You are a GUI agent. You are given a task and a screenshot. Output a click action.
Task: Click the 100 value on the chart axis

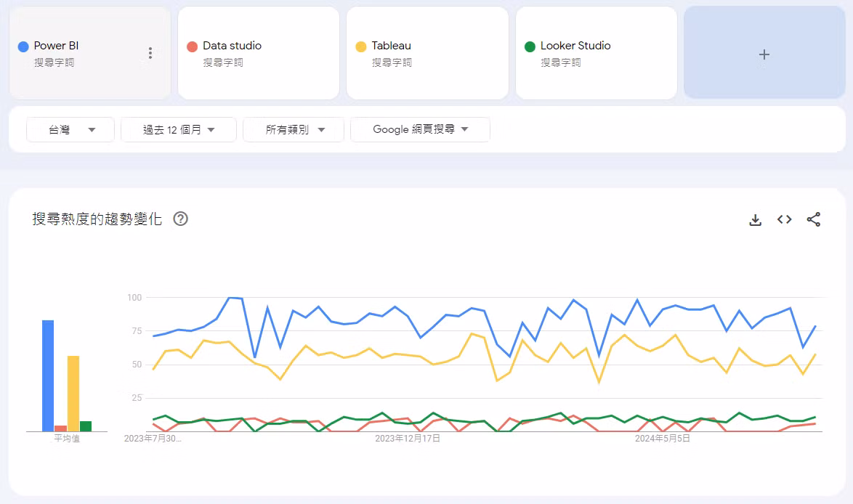click(134, 298)
